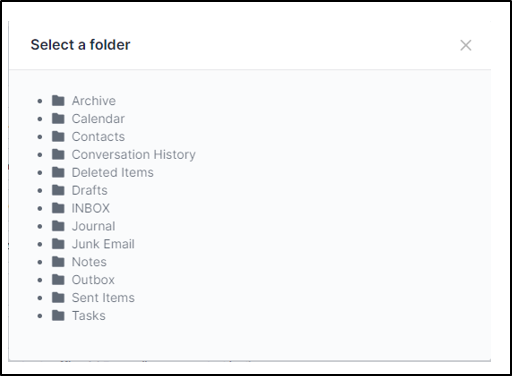Click the Archive folder icon
Image resolution: width=512 pixels, height=376 pixels.
(58, 100)
